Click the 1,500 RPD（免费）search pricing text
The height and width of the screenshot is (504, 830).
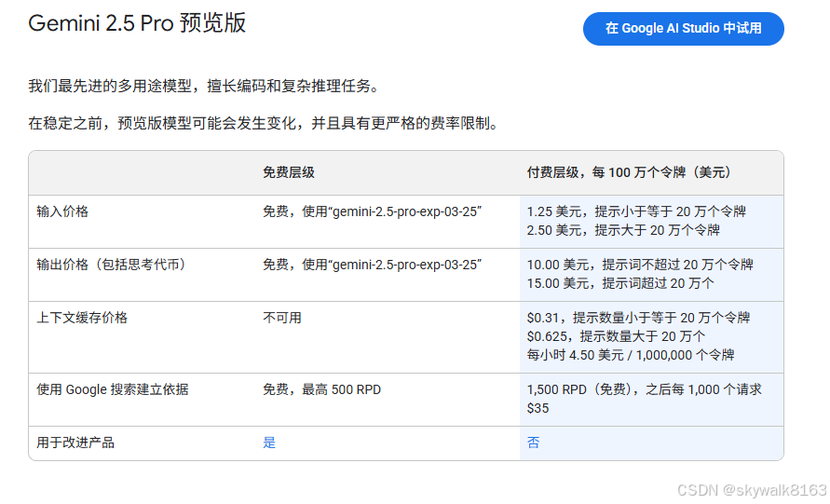645,389
